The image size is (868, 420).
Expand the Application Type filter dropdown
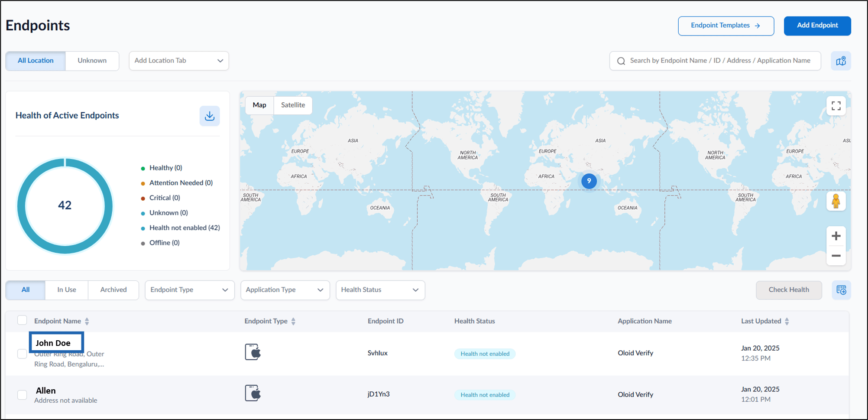285,290
